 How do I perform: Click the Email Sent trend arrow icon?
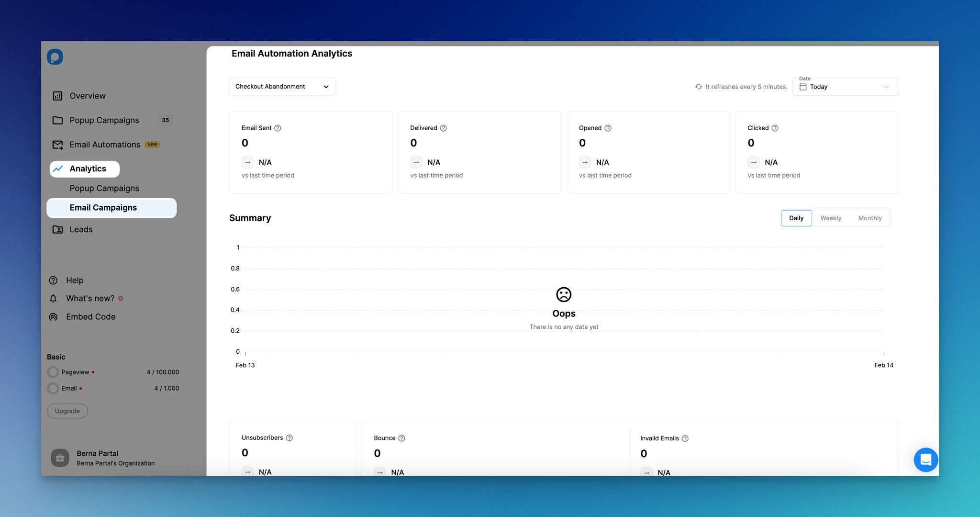pos(248,162)
